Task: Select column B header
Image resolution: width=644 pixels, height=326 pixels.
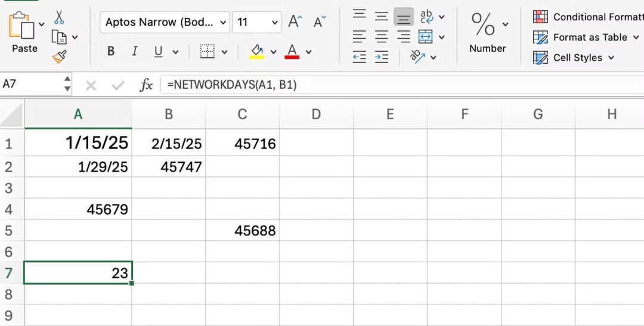Action: 169,114
